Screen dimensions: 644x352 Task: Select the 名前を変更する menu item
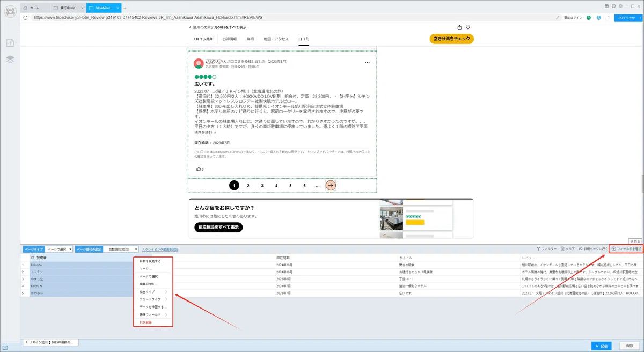point(153,261)
